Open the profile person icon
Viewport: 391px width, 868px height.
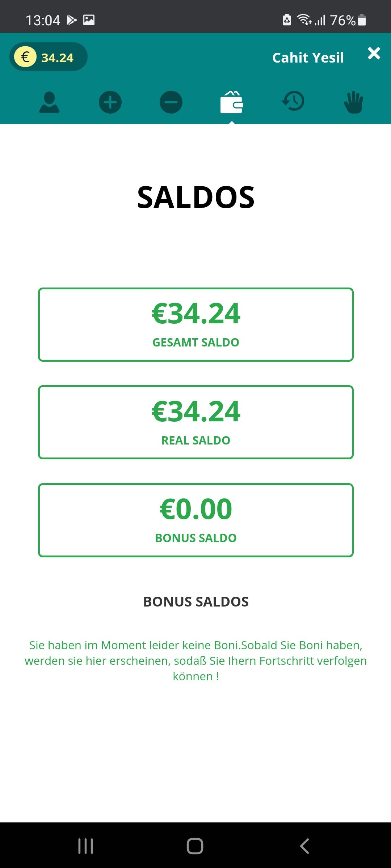pos(49,102)
